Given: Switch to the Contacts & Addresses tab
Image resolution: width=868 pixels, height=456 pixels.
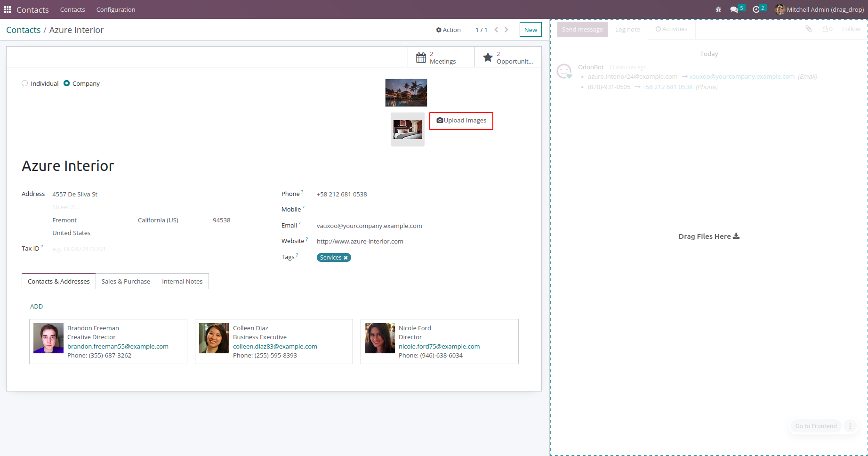Looking at the screenshot, I should (59, 281).
